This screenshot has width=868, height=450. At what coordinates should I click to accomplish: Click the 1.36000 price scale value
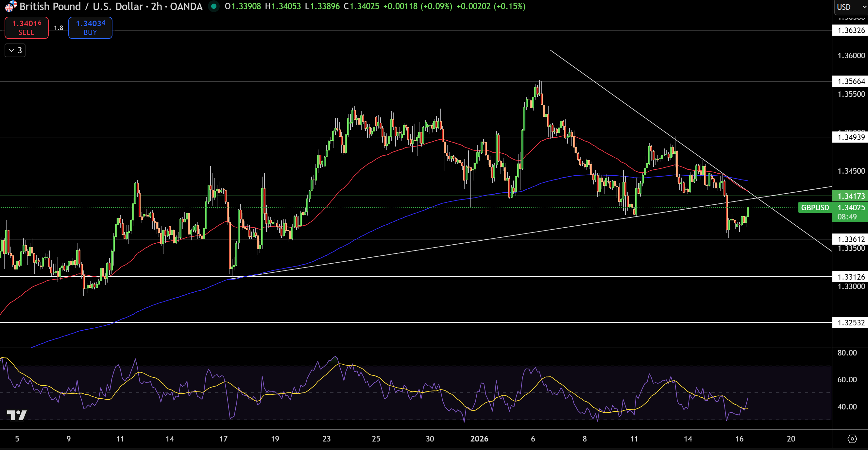coord(851,56)
